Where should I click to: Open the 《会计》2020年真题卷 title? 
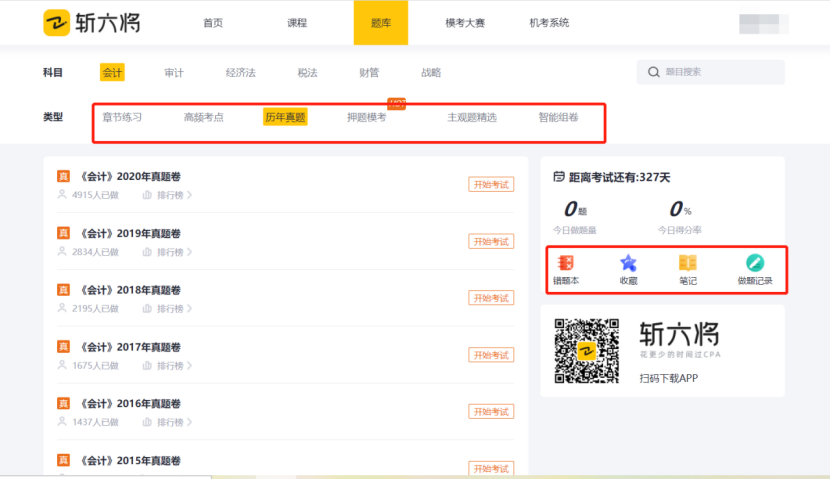click(x=130, y=177)
